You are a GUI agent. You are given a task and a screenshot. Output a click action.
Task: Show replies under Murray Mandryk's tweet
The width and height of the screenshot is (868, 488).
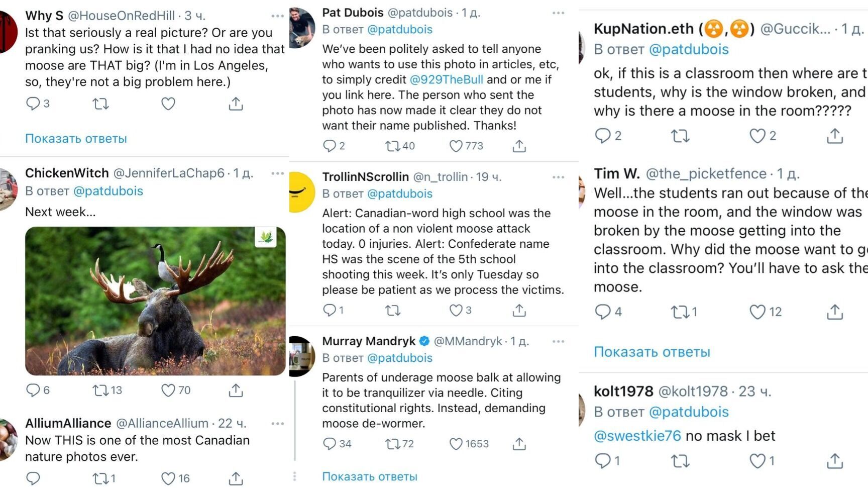point(369,476)
